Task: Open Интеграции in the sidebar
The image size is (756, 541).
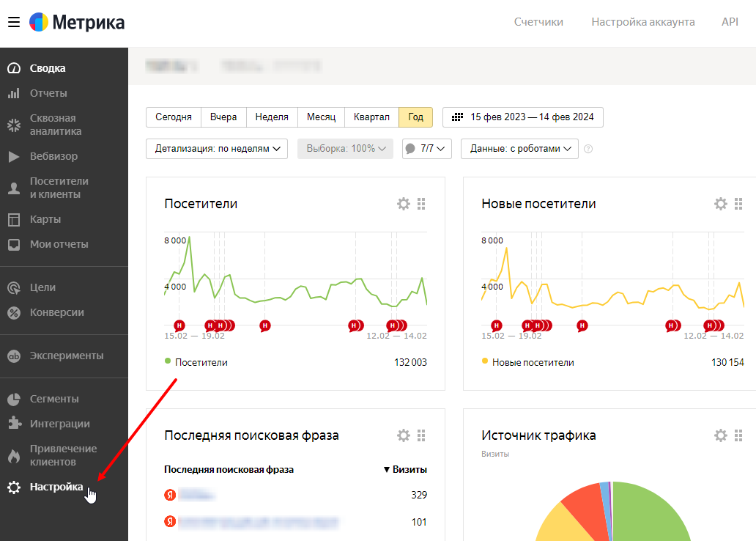Action: pos(60,424)
